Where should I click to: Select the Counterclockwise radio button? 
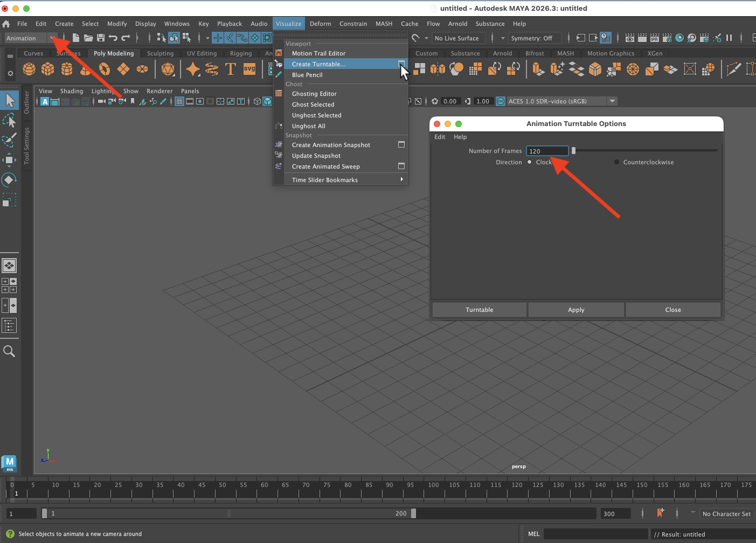coord(617,162)
